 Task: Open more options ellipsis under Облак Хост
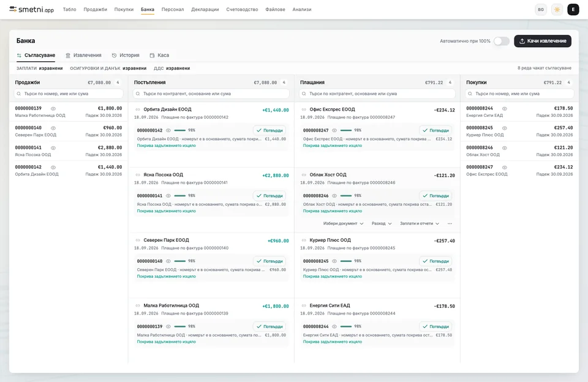coord(450,223)
